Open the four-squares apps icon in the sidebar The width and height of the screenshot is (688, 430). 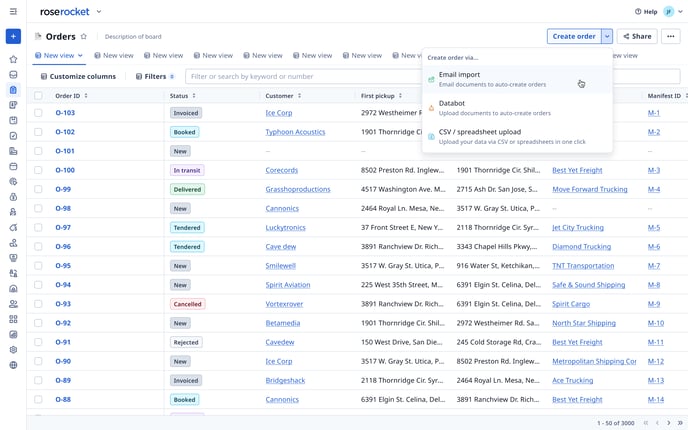[x=13, y=319]
